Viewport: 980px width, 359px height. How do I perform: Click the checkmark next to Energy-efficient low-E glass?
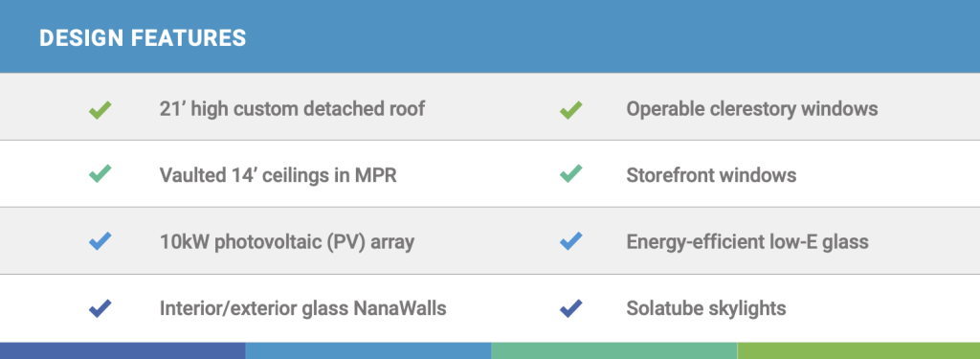[x=570, y=241]
